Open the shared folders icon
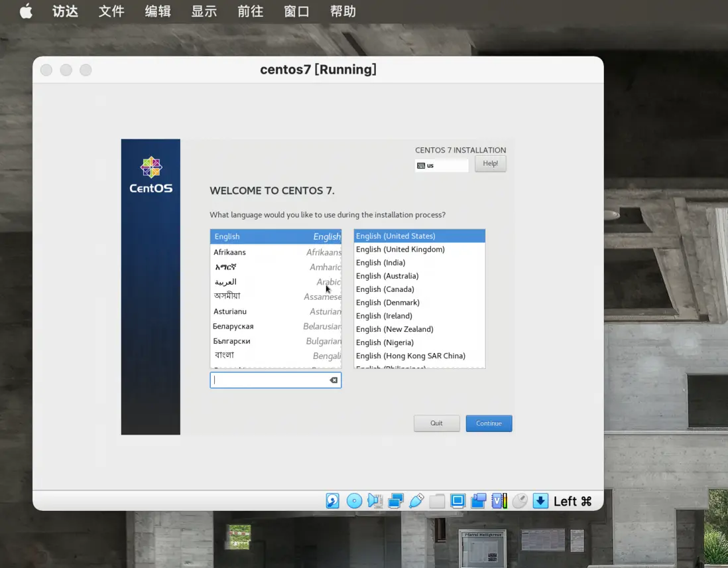Screen dimensions: 728x568 (x=437, y=501)
